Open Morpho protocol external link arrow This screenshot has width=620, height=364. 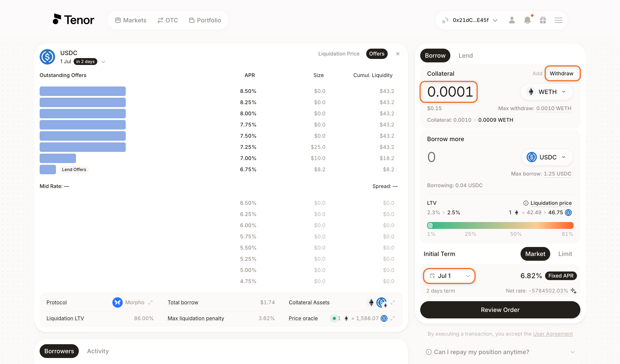pyautogui.click(x=150, y=302)
